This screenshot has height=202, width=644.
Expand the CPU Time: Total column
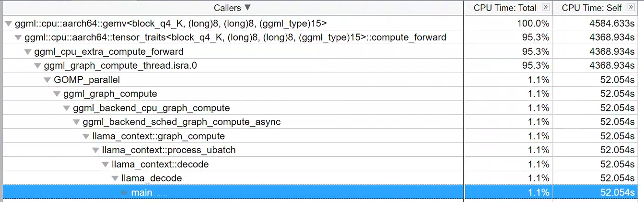[x=545, y=7]
